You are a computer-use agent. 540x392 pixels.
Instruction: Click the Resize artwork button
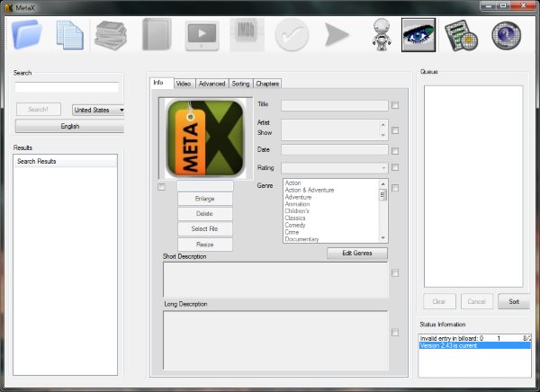point(205,245)
